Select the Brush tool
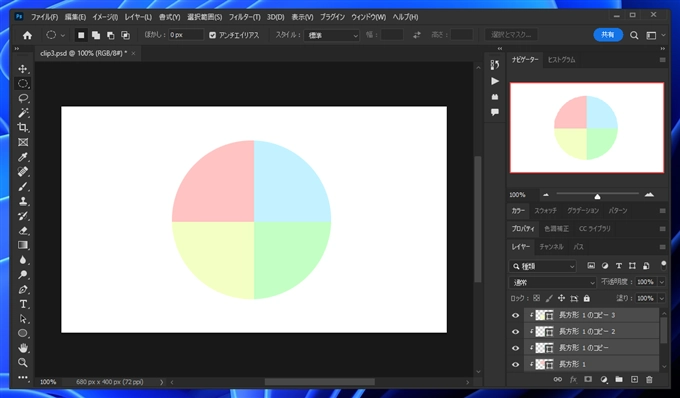Screen dimensions: 680x398 (23, 186)
